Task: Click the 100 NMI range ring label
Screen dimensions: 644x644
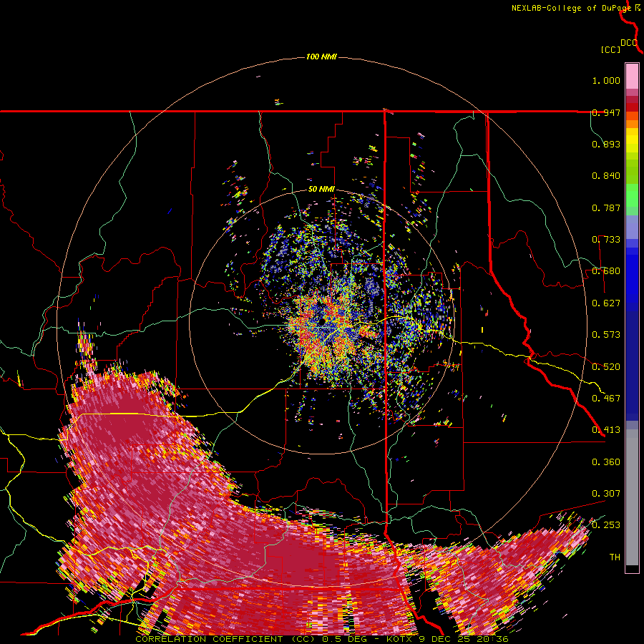Action: [x=321, y=57]
